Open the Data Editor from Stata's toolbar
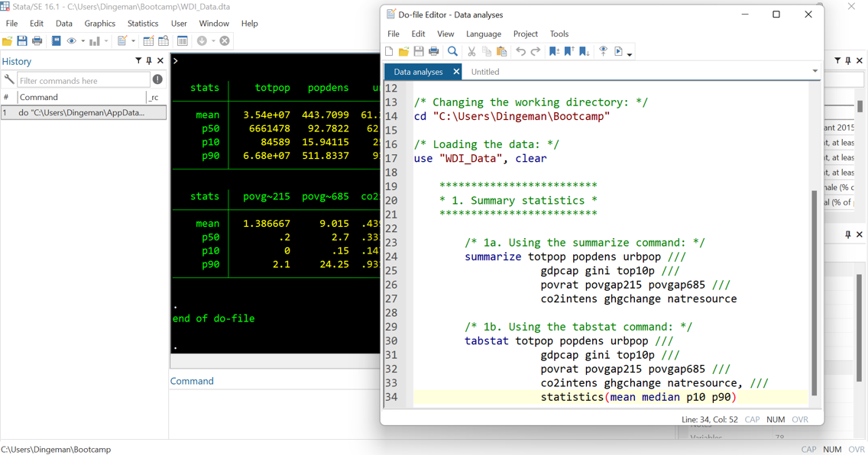868x455 pixels. coord(148,41)
